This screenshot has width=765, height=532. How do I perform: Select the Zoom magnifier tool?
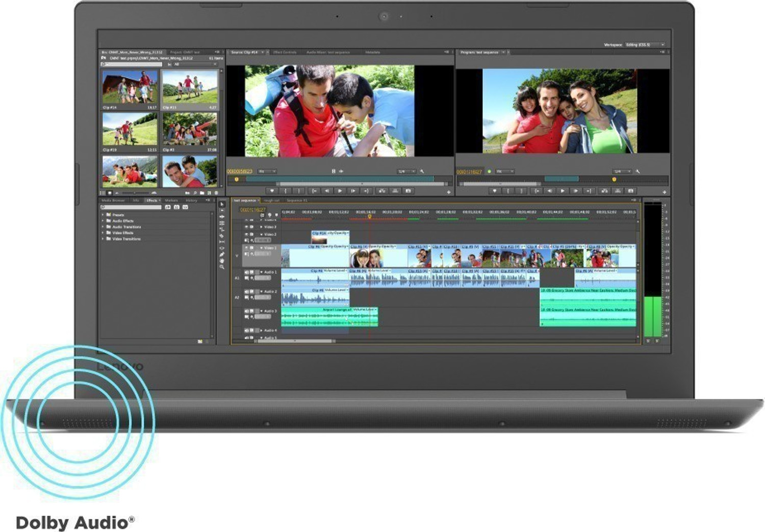click(222, 267)
